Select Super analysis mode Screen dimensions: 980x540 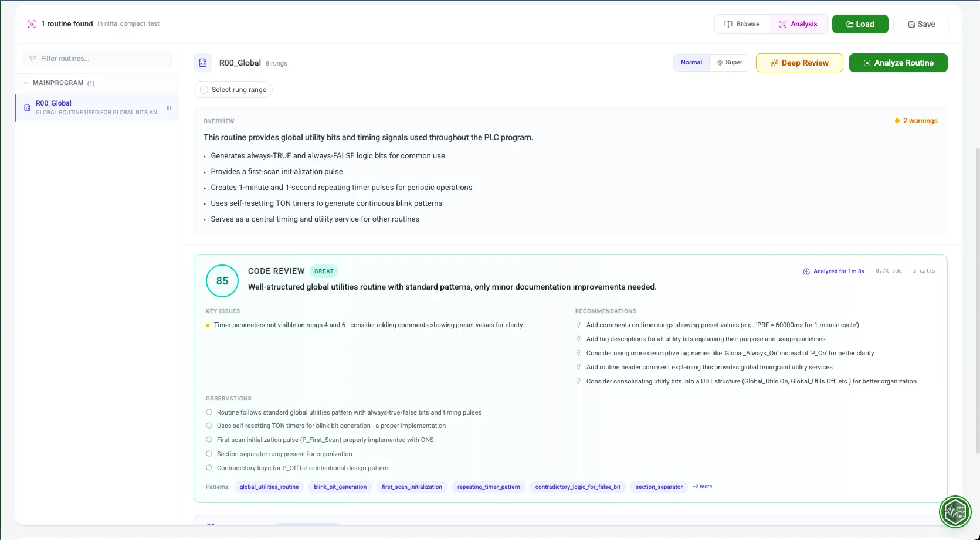730,62
